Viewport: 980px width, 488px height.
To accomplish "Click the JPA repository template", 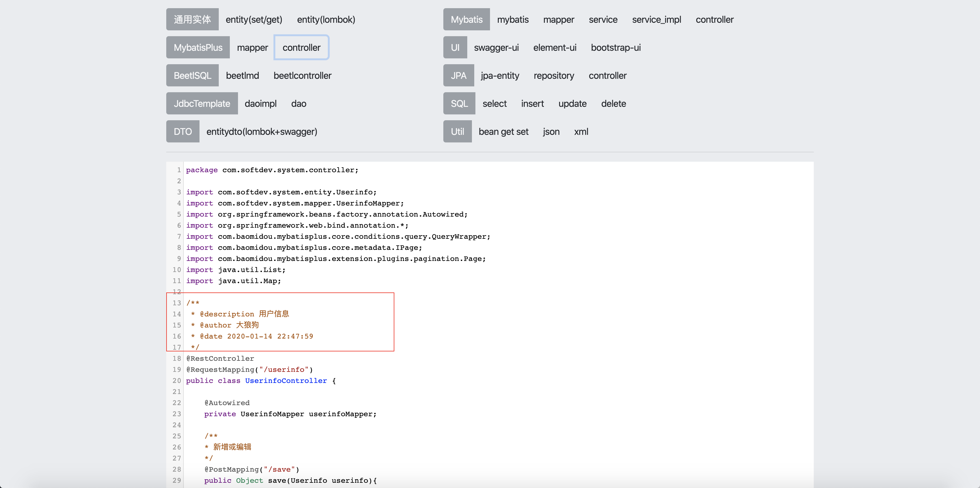I will (x=554, y=75).
